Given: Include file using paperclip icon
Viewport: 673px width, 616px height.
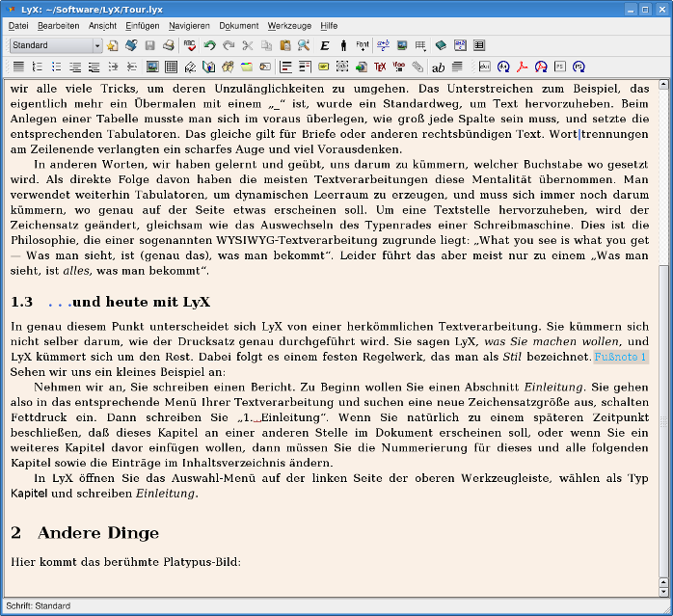Looking at the screenshot, I should pos(417,67).
